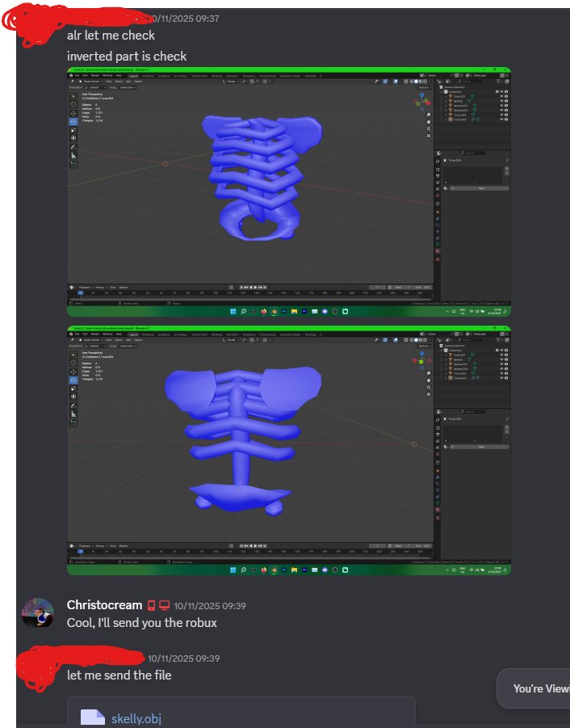The image size is (570, 728).
Task: Toggle perspective/orthographic grid icon in top Blender viewport
Action: (428, 136)
